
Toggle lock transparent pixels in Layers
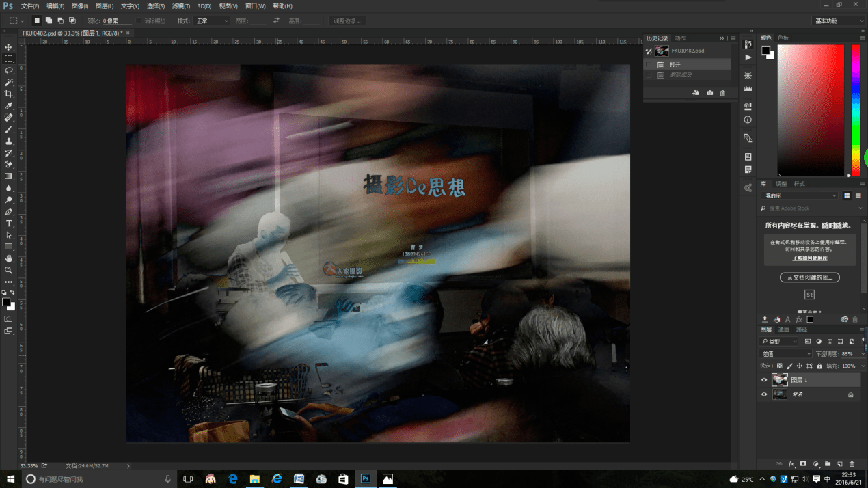780,366
